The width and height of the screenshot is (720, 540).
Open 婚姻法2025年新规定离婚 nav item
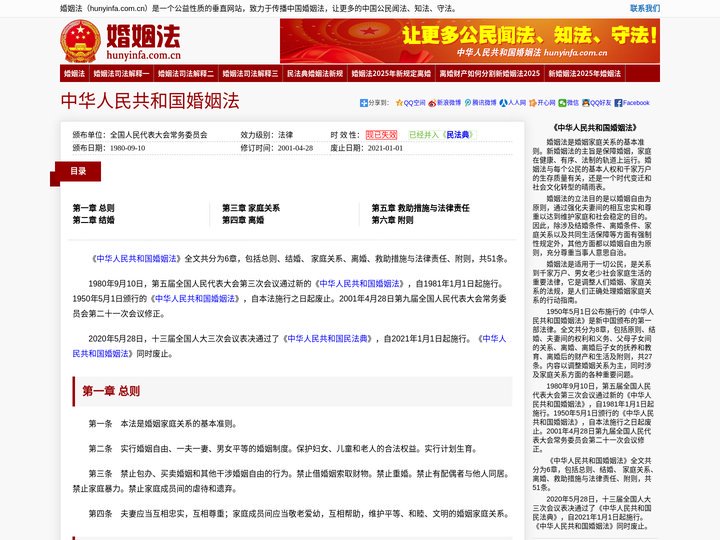[x=391, y=73]
